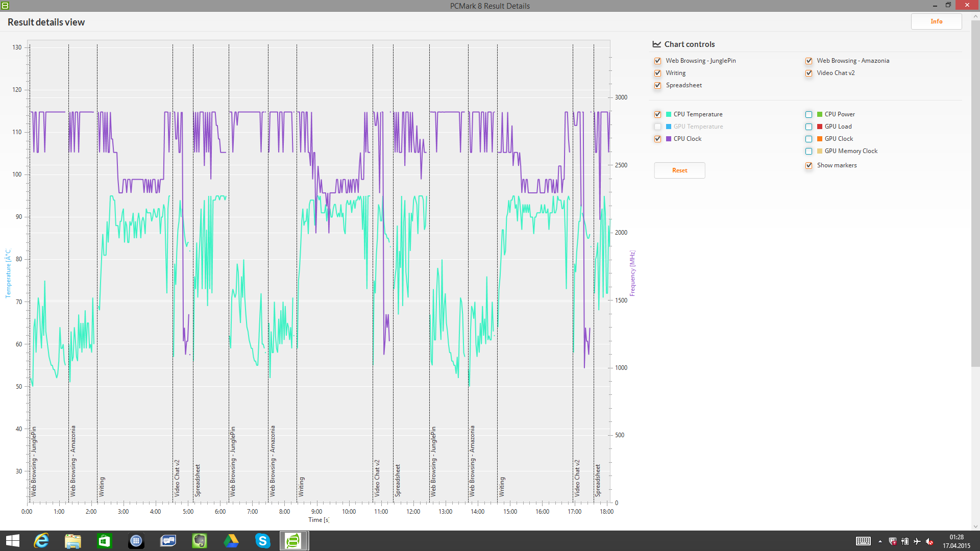Click the first Web Browsing - JunglePin marker
The image size is (980, 551).
[34, 462]
